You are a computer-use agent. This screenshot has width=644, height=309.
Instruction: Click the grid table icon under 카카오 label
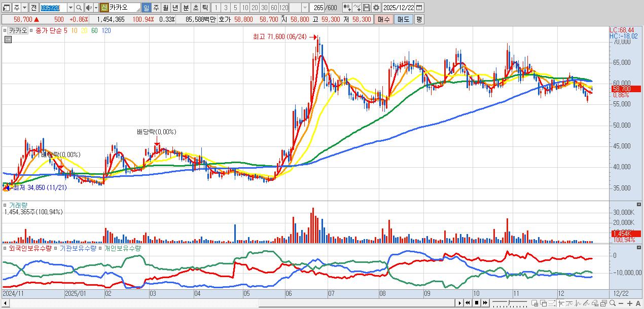[x=8, y=39]
